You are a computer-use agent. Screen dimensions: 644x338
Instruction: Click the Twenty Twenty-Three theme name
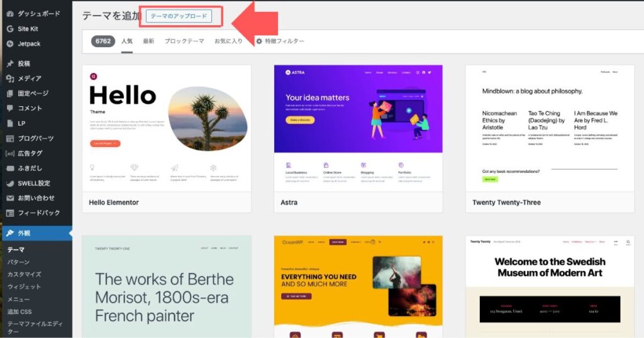[x=506, y=202]
